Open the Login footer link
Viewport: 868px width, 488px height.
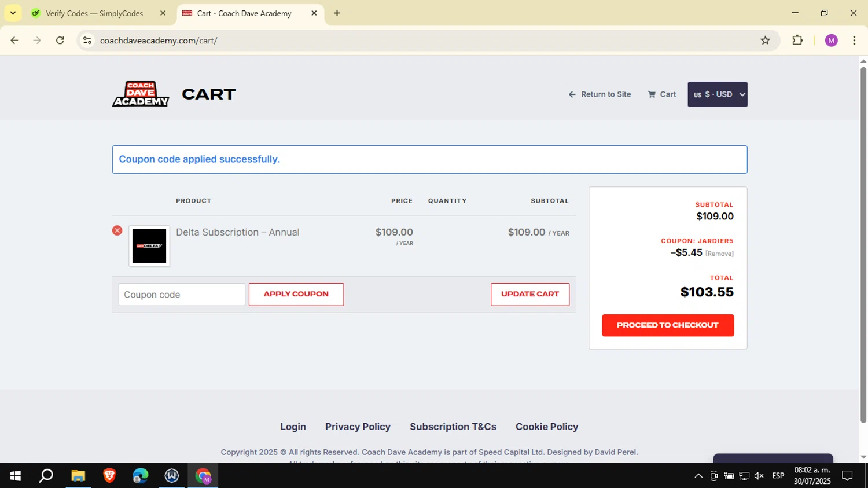(293, 427)
